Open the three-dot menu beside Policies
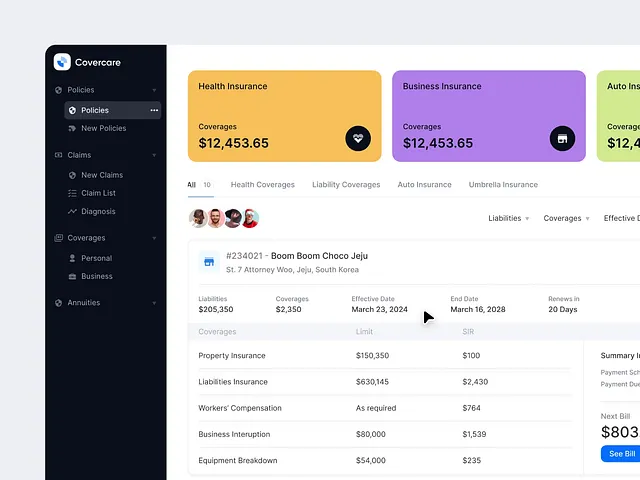640x480 pixels. [154, 110]
